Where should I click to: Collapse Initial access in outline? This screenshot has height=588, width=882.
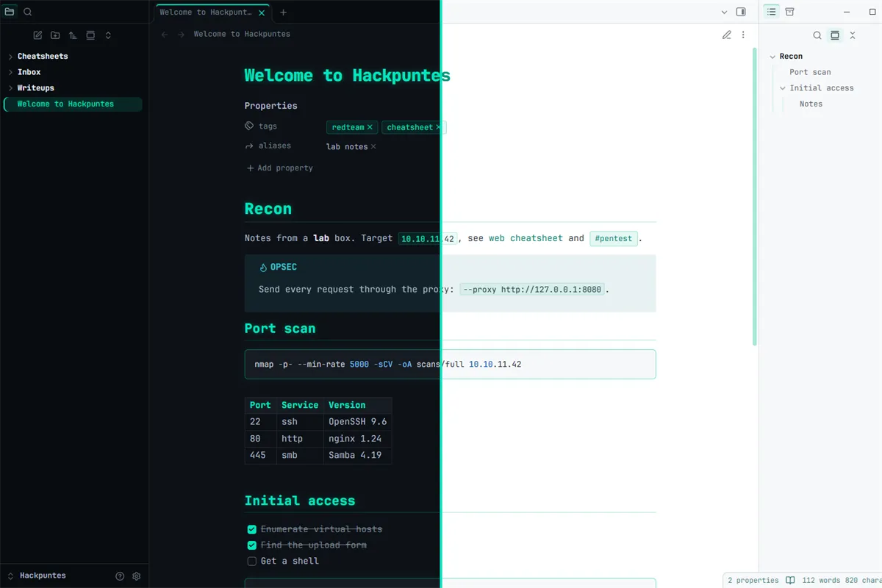tap(783, 88)
